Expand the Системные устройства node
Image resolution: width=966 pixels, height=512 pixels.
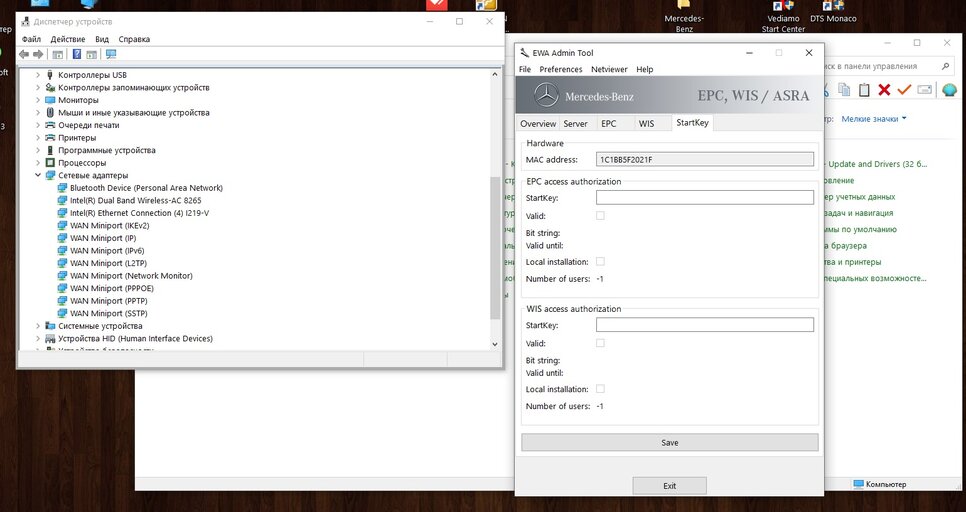click(x=38, y=326)
